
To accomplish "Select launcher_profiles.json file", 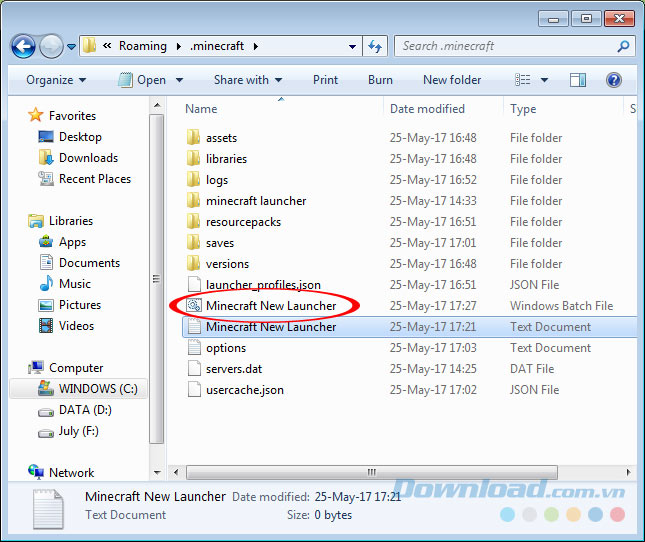I will [263, 285].
